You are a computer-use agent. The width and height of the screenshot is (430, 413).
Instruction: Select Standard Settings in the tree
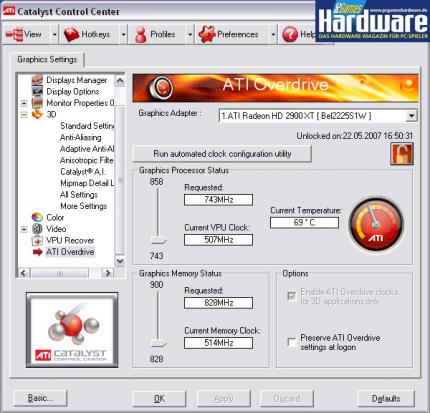pos(87,126)
